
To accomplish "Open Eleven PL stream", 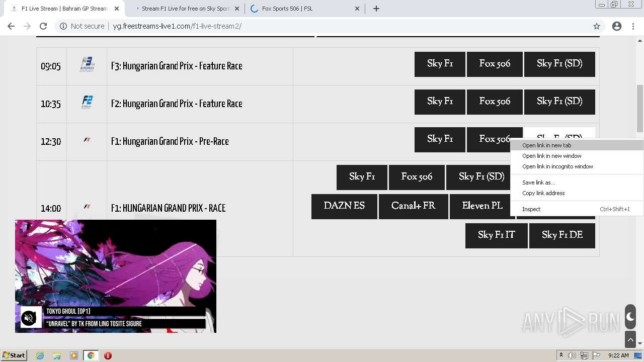I will coord(482,206).
